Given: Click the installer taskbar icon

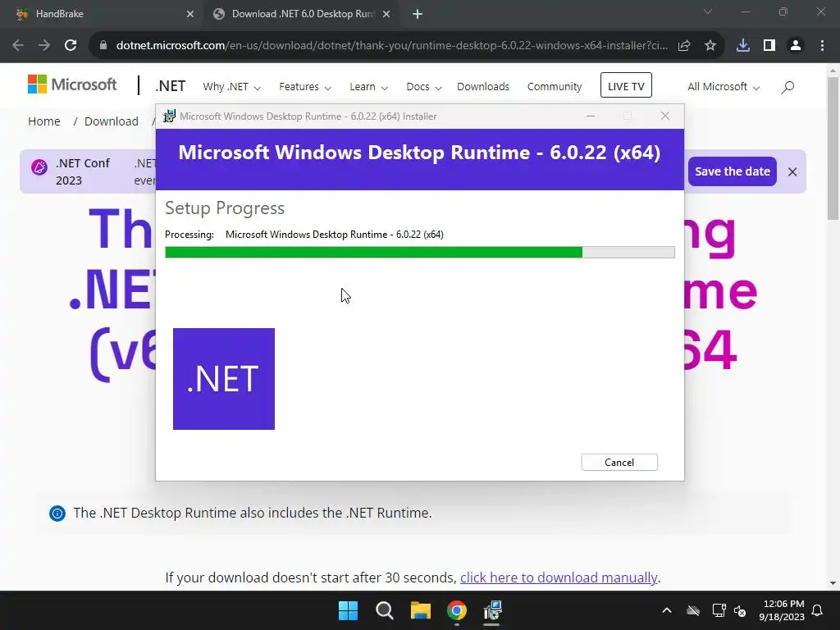Looking at the screenshot, I should pos(492,610).
